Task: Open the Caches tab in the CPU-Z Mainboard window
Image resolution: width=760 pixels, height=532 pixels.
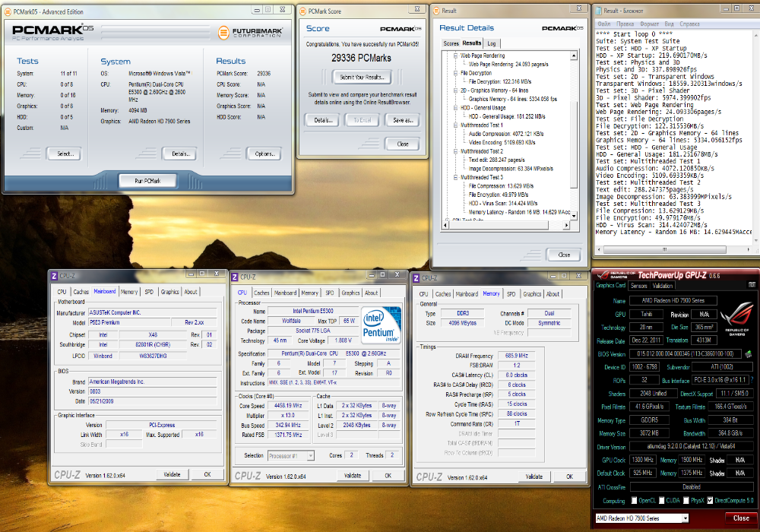Action: click(81, 292)
